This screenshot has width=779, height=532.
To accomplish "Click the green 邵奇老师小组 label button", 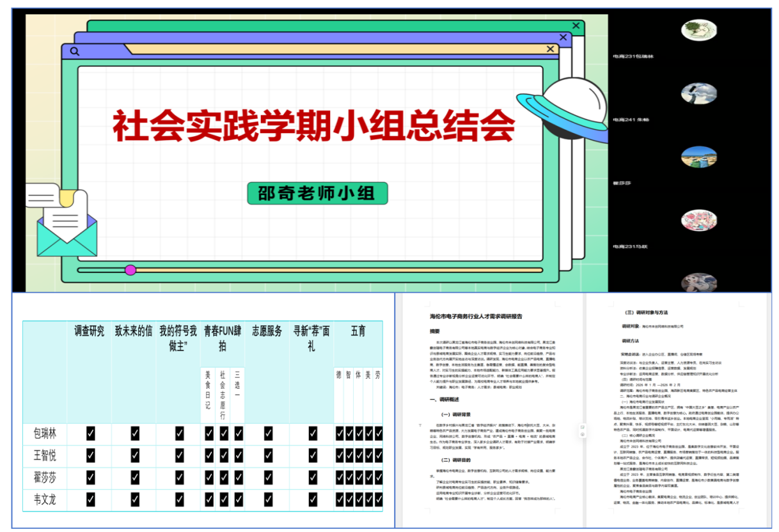I will coord(318,193).
